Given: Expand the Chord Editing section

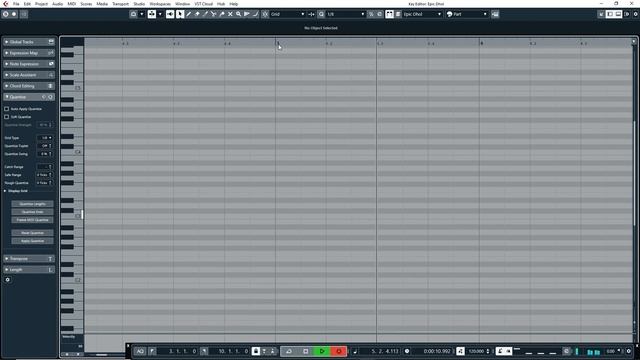Looking at the screenshot, I should coord(29,86).
